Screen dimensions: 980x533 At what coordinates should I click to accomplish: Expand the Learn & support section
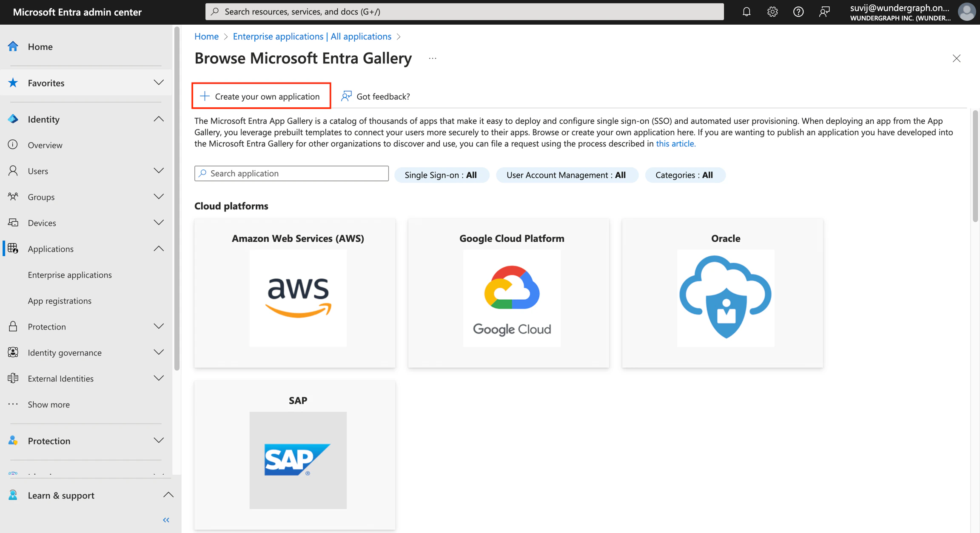(x=168, y=495)
